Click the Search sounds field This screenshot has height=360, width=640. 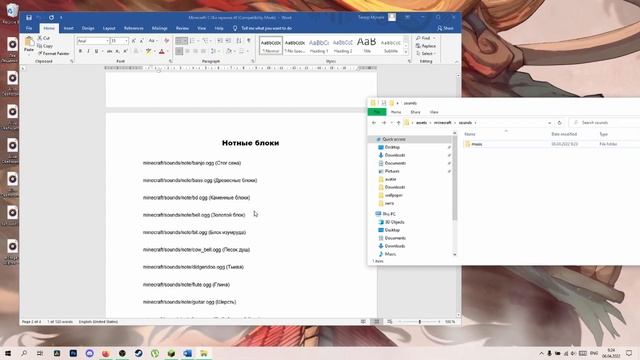(x=604, y=122)
